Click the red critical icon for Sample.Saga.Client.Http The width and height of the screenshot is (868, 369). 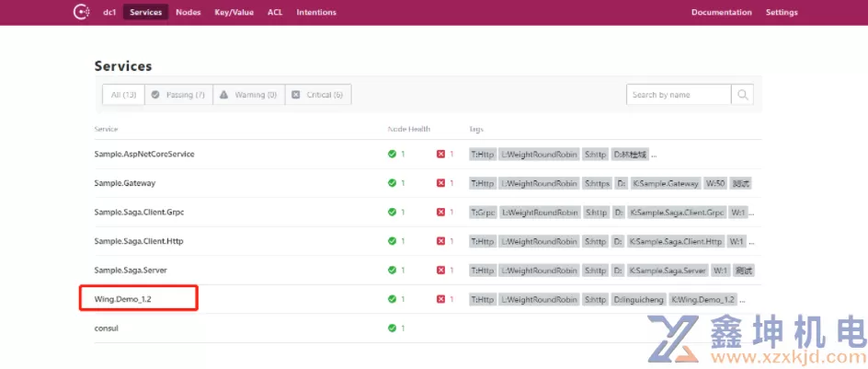pyautogui.click(x=440, y=241)
